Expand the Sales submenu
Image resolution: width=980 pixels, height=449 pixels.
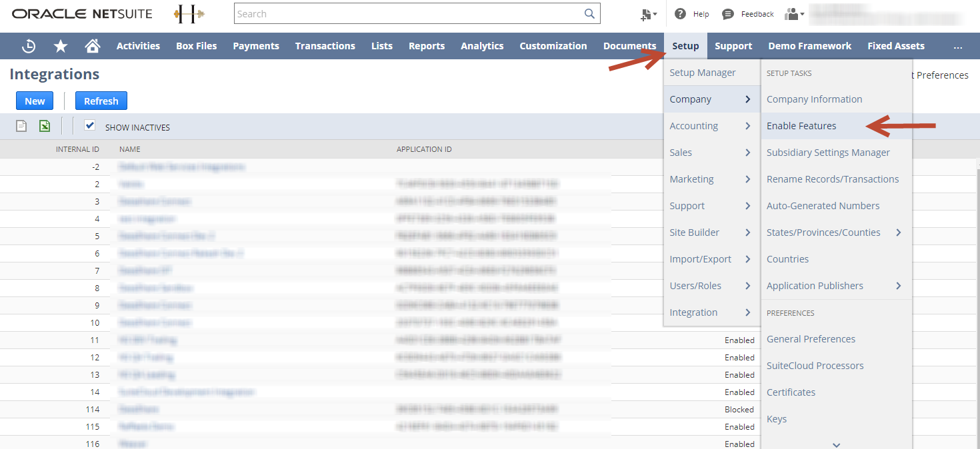pyautogui.click(x=711, y=153)
